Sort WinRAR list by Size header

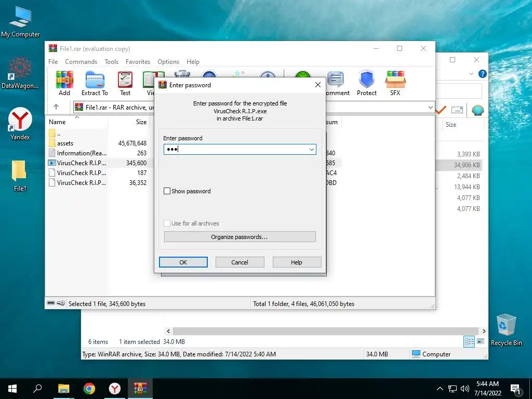tap(129, 122)
